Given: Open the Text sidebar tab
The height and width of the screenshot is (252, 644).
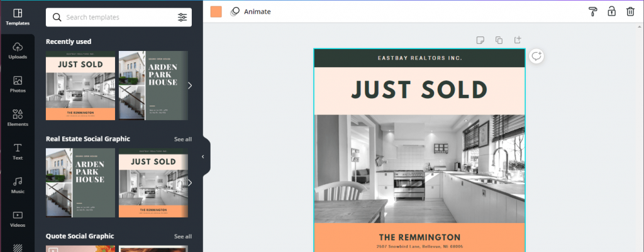Looking at the screenshot, I should pos(17,151).
